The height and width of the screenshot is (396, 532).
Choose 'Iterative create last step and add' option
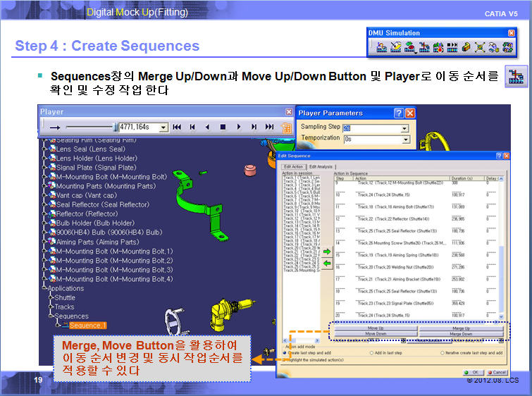pyautogui.click(x=443, y=352)
